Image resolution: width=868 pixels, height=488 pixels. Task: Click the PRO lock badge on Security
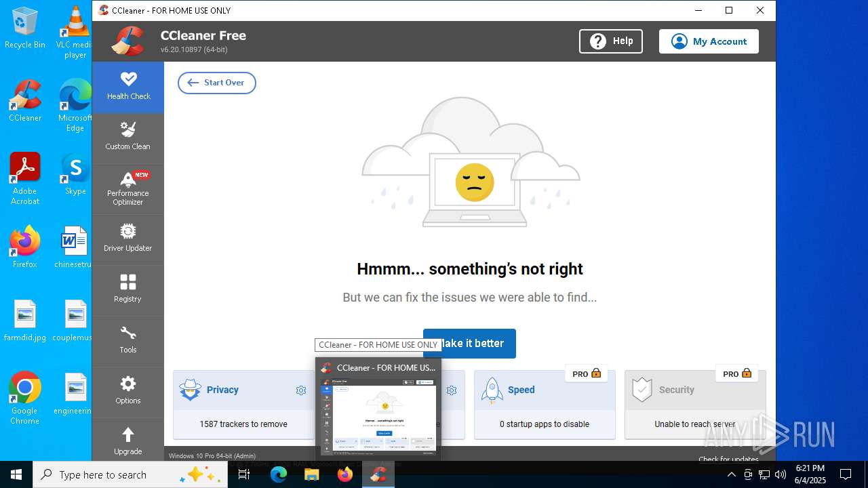coord(737,373)
